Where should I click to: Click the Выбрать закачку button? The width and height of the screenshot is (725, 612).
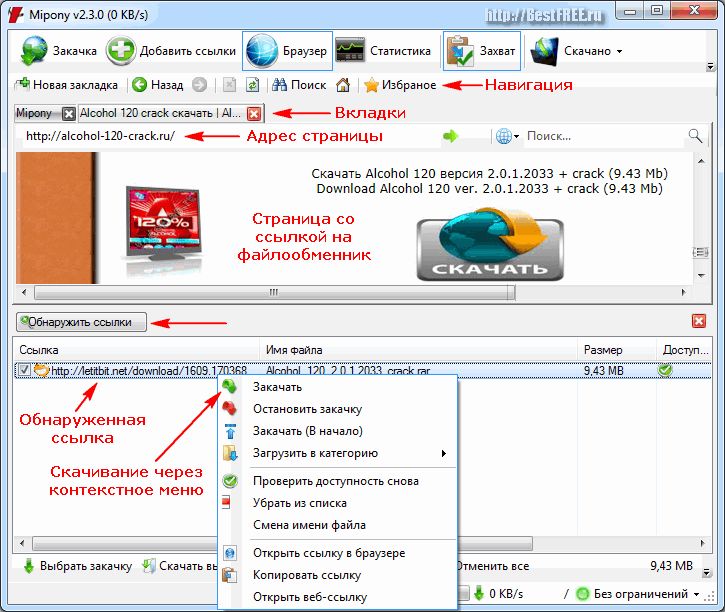tap(77, 566)
